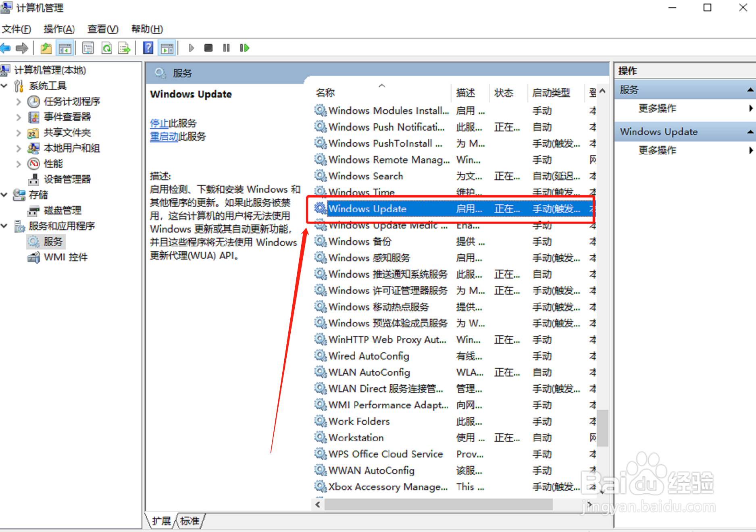
Task: Click the Refresh toolbar icon
Action: 106,48
